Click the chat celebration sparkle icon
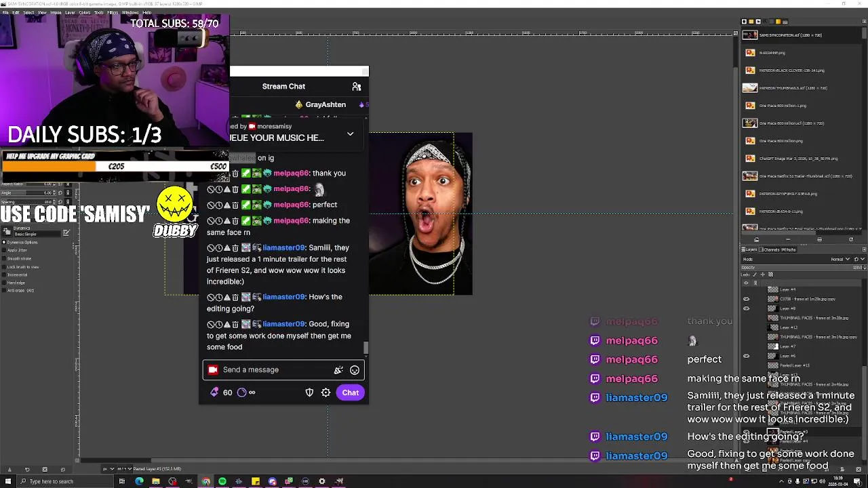 pos(338,370)
